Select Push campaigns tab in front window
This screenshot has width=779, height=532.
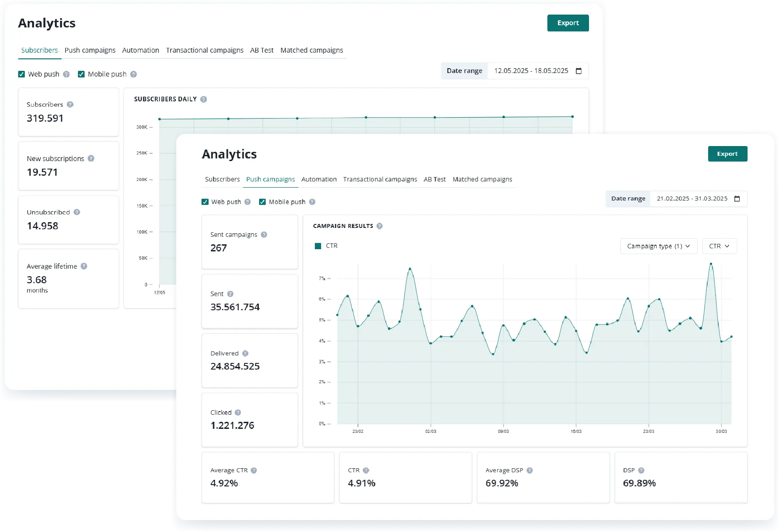(x=271, y=179)
